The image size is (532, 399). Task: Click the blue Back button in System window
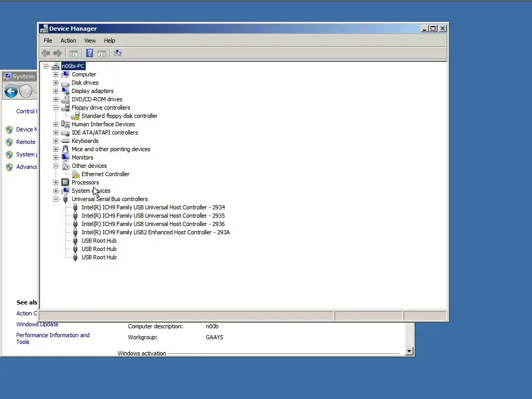coord(11,91)
